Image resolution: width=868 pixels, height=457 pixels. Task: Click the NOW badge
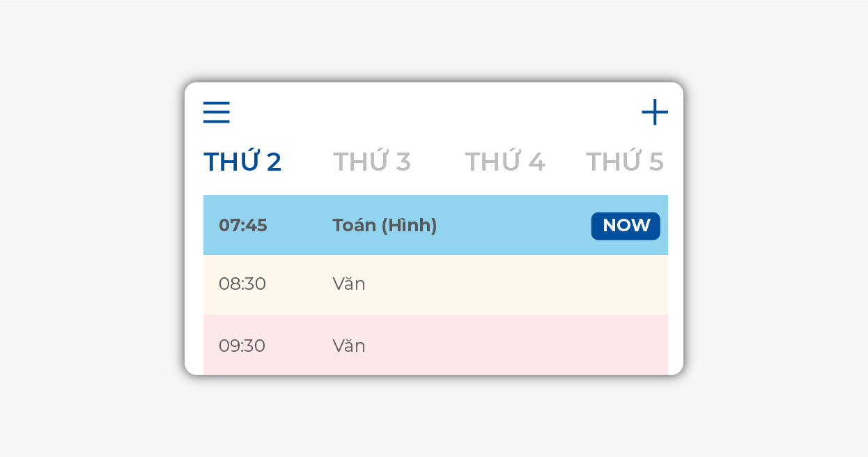click(626, 226)
